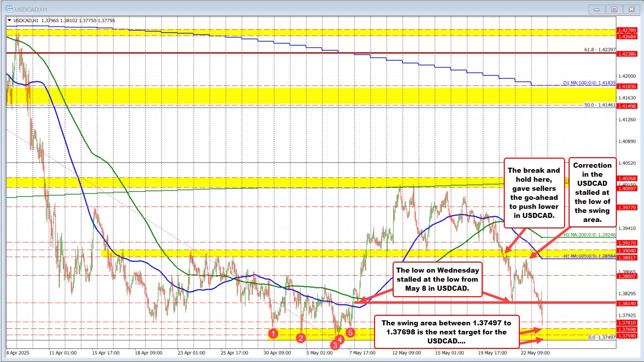The image size is (644, 362).
Task: Click the black triangle before USDCAD,H1 quote line
Action: pos(9,20)
